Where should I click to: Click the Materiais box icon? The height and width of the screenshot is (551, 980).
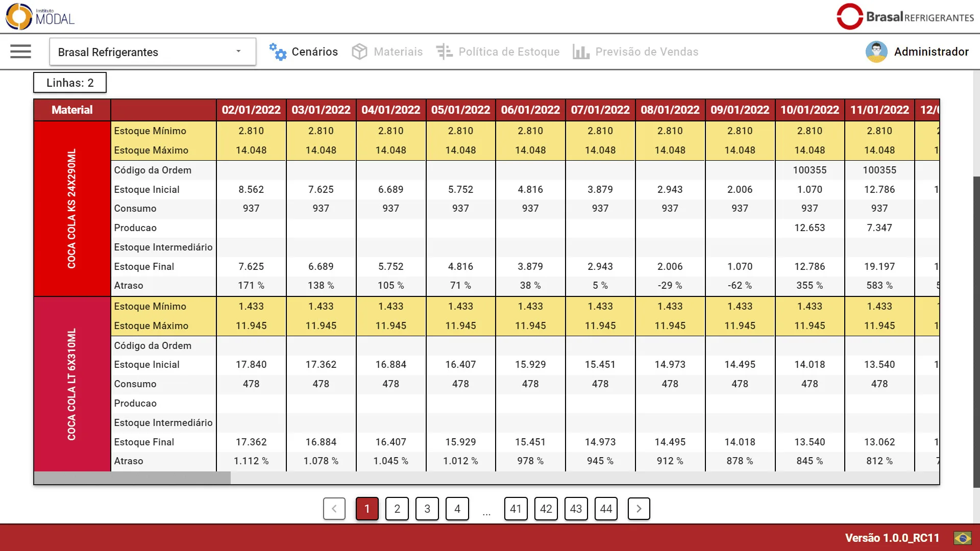(359, 52)
